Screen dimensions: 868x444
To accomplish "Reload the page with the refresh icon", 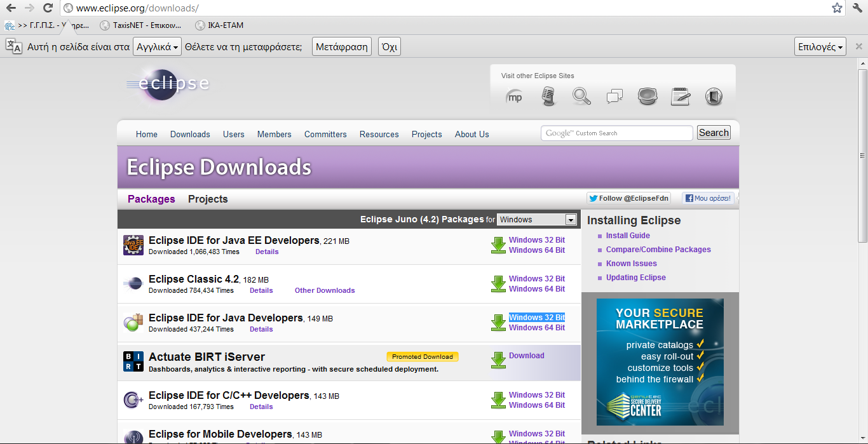I will pos(48,8).
